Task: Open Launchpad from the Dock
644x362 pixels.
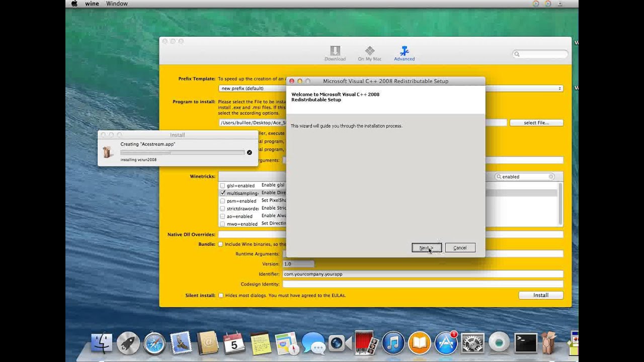Action: 128,343
